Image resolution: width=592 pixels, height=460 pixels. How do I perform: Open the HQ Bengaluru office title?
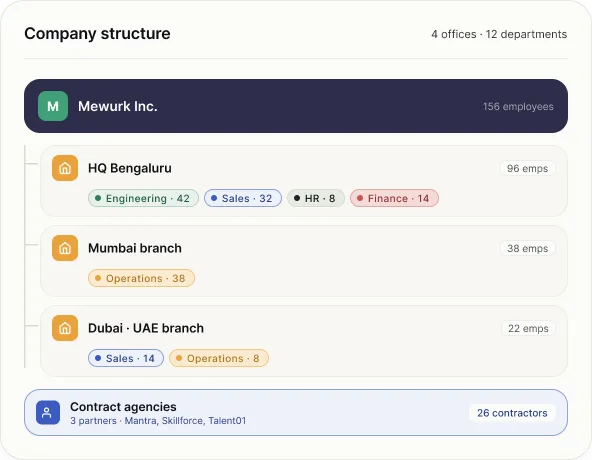coord(130,168)
